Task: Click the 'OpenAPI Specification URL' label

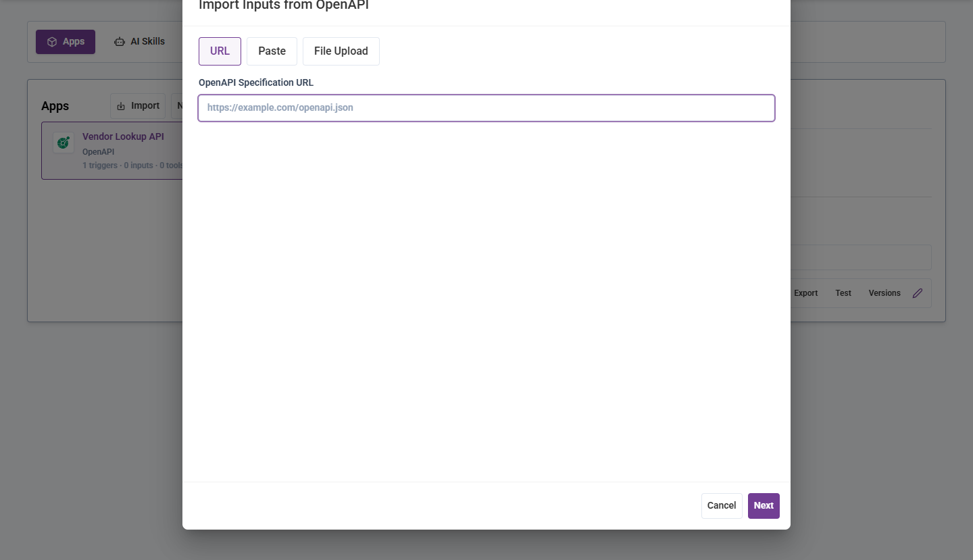Action: click(x=256, y=82)
